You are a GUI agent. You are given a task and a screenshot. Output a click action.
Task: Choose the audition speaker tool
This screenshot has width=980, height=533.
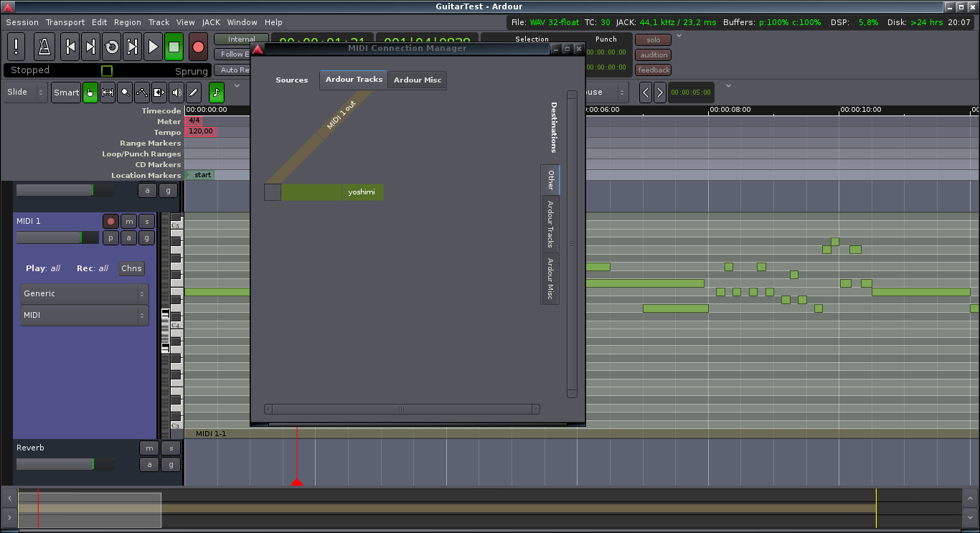[176, 93]
